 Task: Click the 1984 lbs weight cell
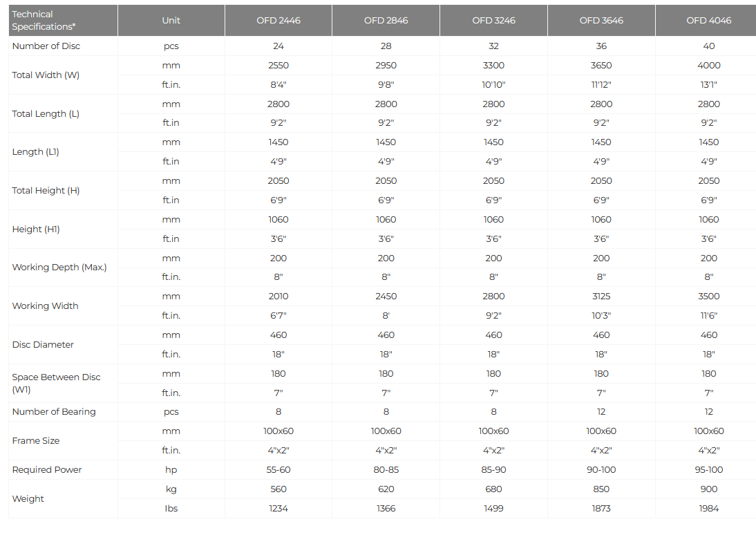[708, 508]
